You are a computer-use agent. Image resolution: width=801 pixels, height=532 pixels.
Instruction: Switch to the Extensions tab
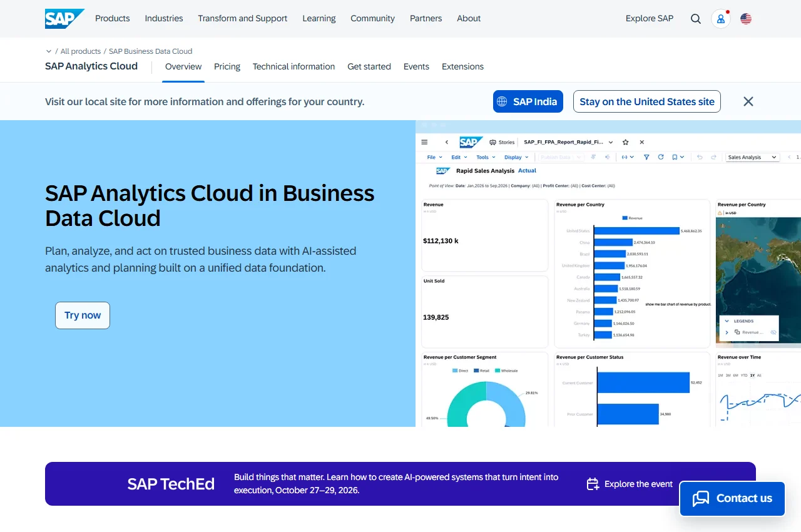[x=462, y=66]
